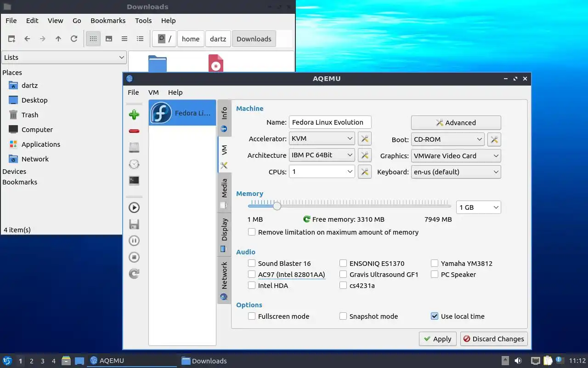
Task: Stop the virtual machine
Action: point(134,257)
